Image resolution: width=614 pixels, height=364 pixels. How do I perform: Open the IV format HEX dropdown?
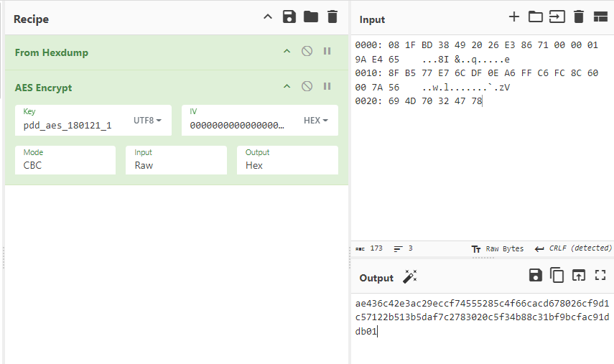coord(316,120)
